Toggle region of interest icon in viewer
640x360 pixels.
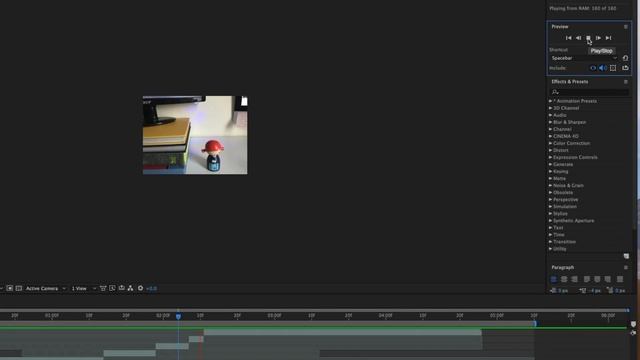coord(10,289)
